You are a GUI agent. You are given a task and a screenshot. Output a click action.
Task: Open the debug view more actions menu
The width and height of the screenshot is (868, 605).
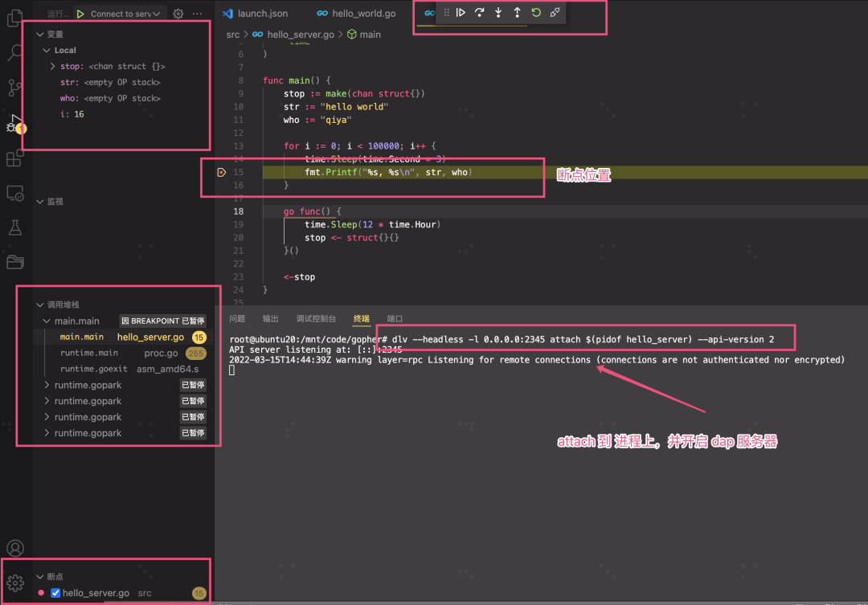(197, 14)
